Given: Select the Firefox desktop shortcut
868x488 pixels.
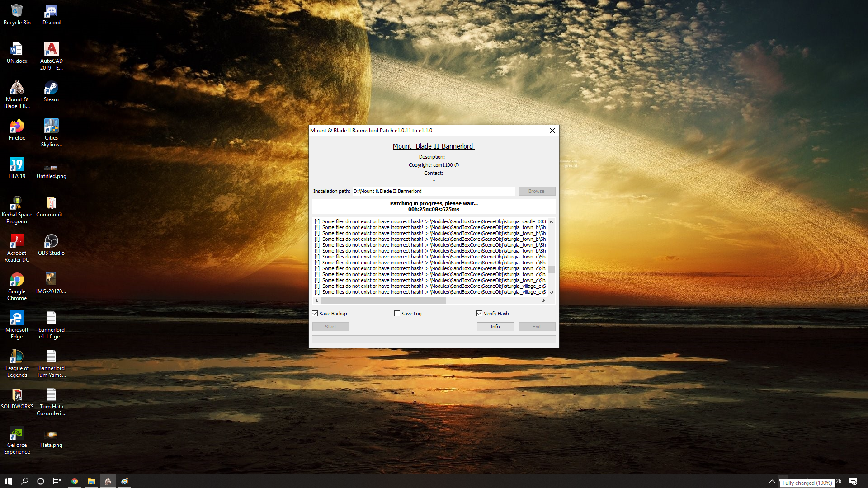Looking at the screenshot, I should click(17, 130).
